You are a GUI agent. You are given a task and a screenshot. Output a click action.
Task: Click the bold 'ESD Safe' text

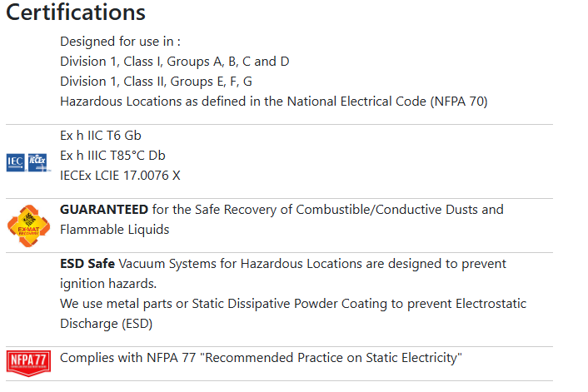click(x=87, y=264)
